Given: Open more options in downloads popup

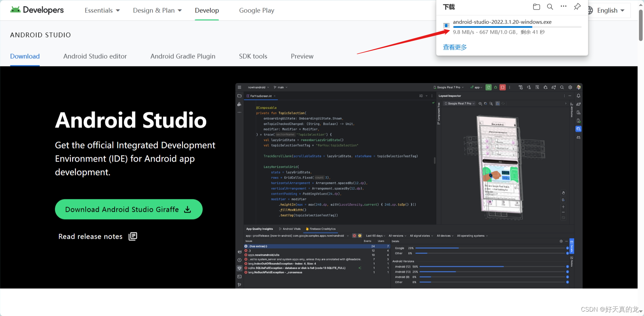Looking at the screenshot, I should tap(563, 6).
